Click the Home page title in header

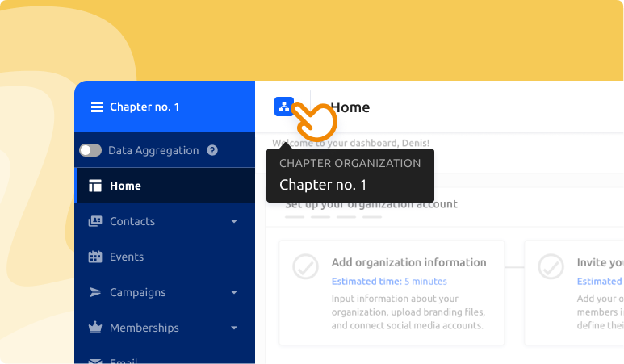pyautogui.click(x=351, y=107)
